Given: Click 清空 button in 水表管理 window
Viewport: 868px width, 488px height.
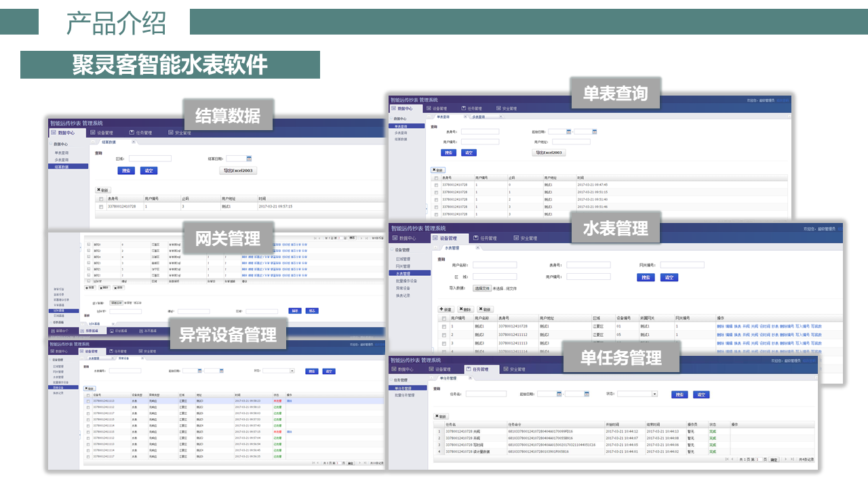Looking at the screenshot, I should coord(669,277).
